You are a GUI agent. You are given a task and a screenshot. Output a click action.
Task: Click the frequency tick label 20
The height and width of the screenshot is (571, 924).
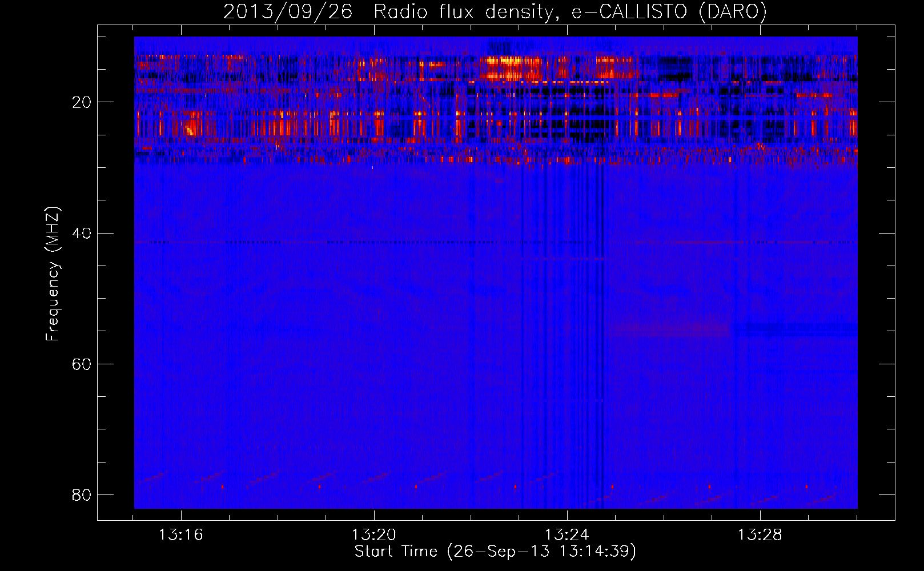[x=82, y=103]
